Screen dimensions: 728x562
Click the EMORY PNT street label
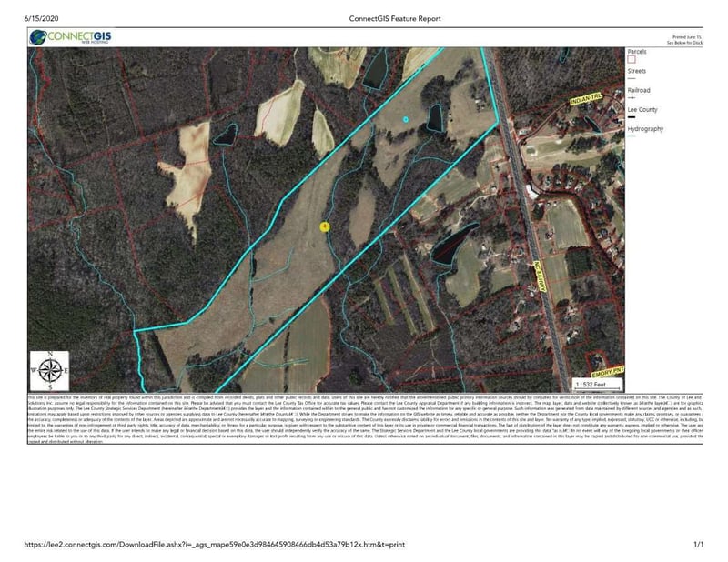coord(607,371)
